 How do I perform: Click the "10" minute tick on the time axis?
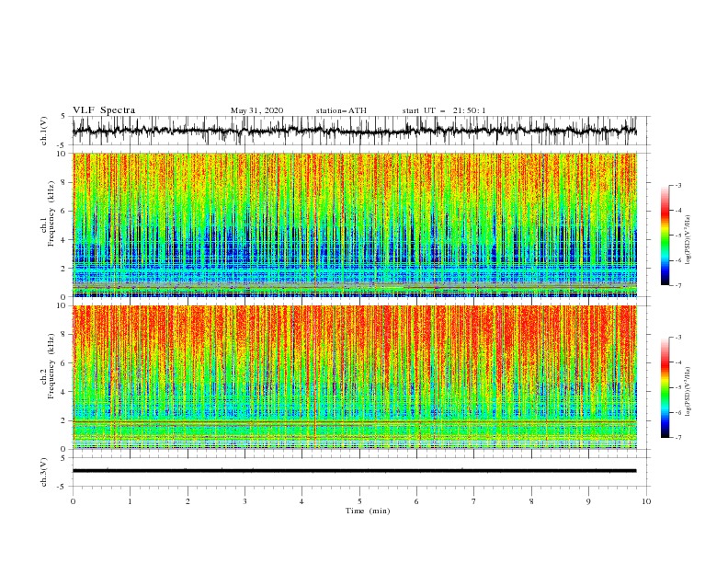(646, 501)
